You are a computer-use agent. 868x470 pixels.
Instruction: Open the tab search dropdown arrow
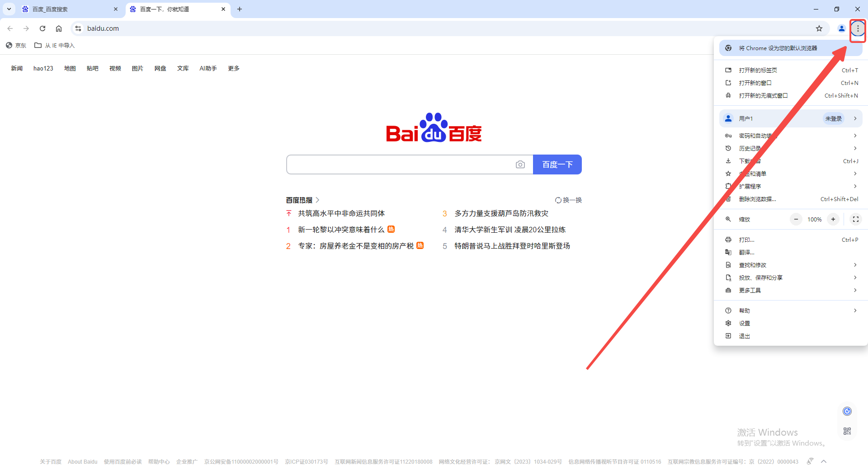click(x=9, y=9)
